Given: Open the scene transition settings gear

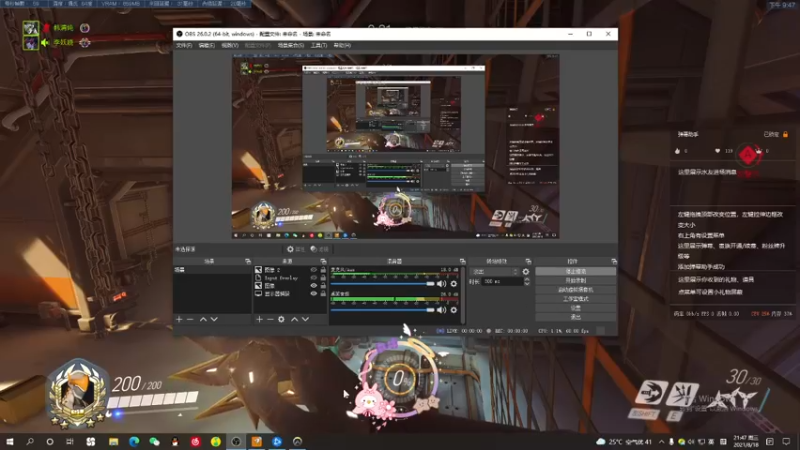Looking at the screenshot, I should tap(526, 272).
